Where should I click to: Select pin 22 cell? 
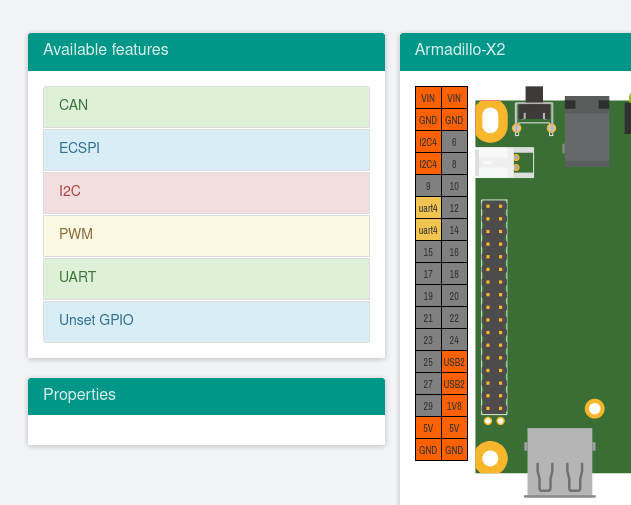pyautogui.click(x=454, y=318)
